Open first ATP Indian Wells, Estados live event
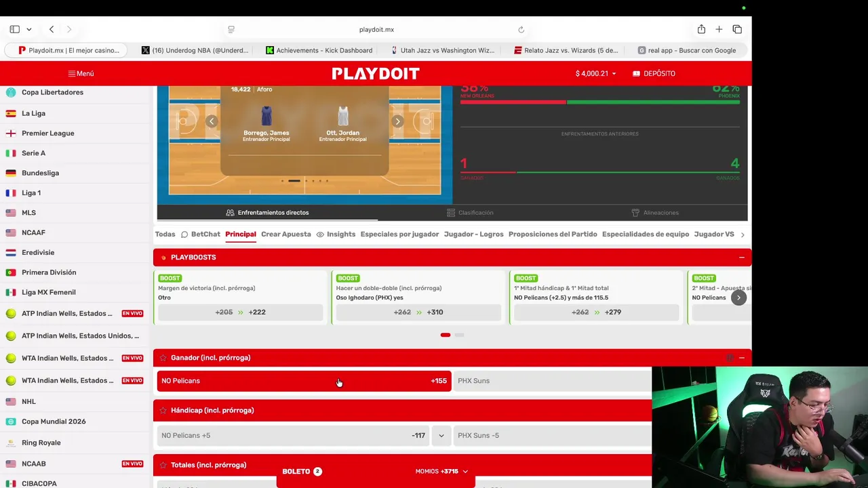This screenshot has height=488, width=868. tap(75, 313)
